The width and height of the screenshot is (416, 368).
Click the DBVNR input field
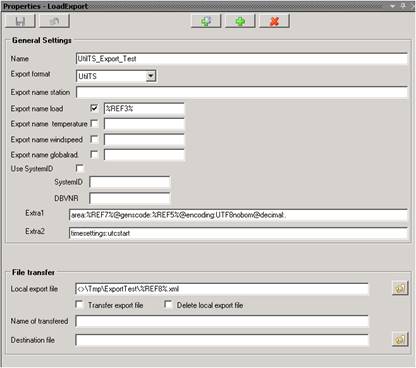[x=130, y=198]
